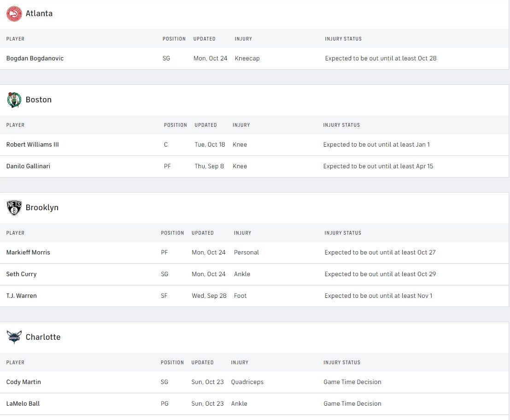Click 'Sun, Oct 23' in Cody Martin row
Image resolution: width=510 pixels, height=420 pixels.
[x=207, y=382]
